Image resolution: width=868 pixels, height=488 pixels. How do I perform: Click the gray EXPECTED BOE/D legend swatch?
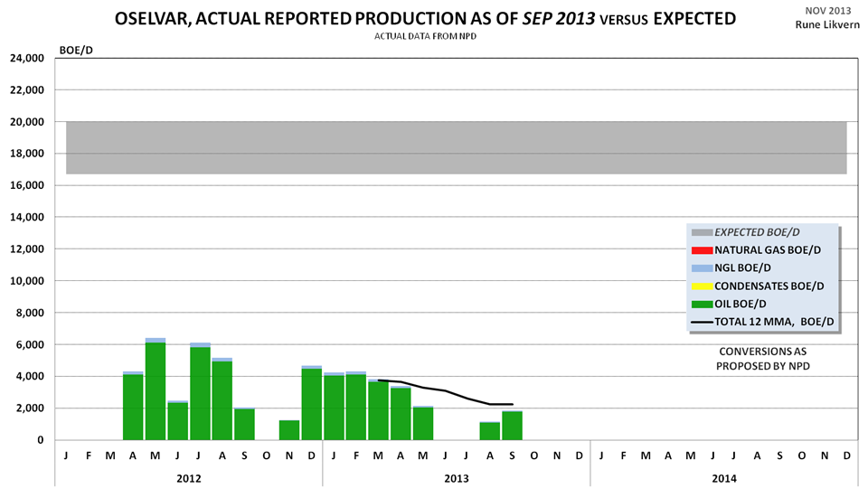point(701,232)
